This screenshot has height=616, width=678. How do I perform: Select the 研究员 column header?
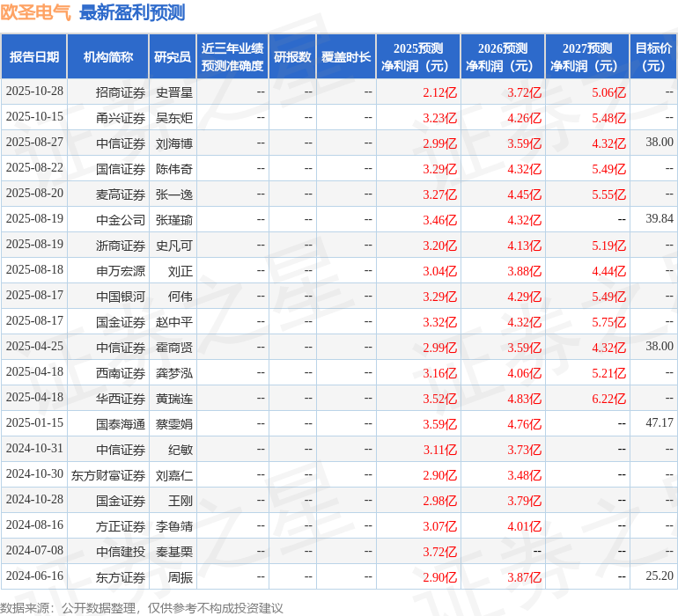(173, 57)
